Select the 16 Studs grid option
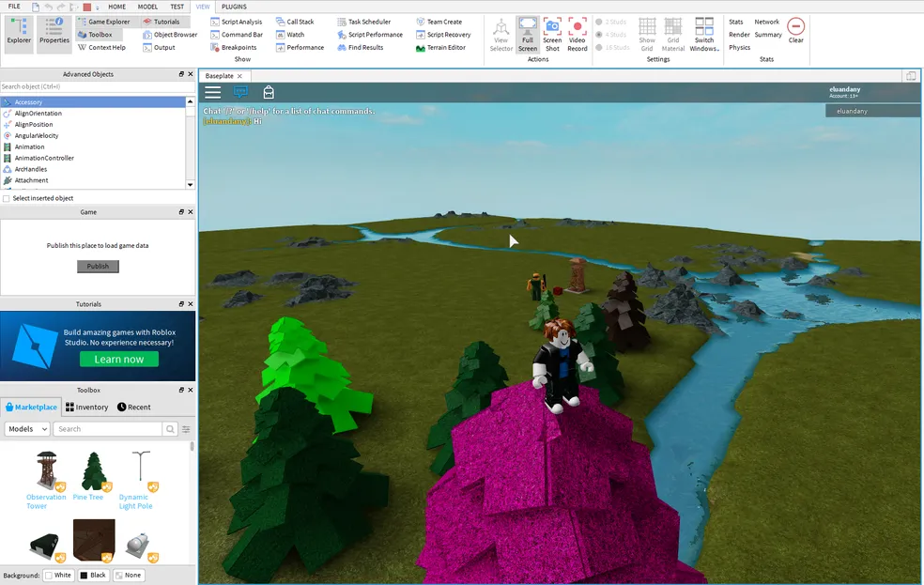Screen dimensions: 924x585 [613, 48]
